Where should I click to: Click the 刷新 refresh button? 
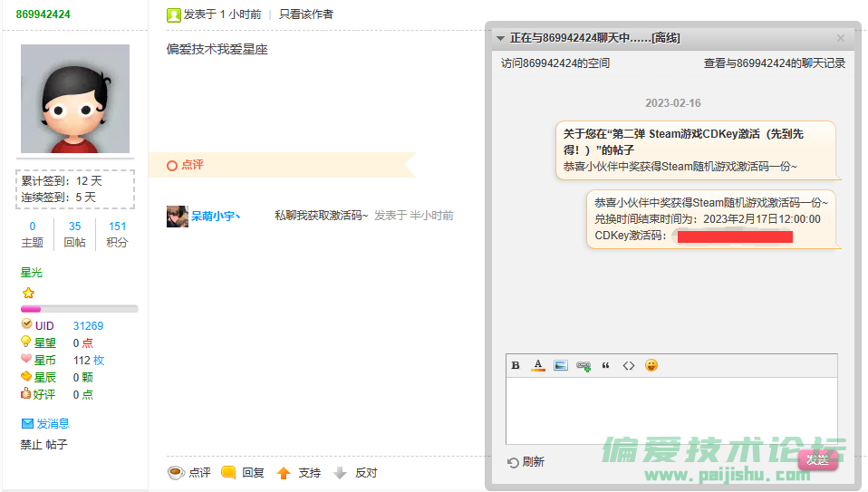(x=526, y=462)
